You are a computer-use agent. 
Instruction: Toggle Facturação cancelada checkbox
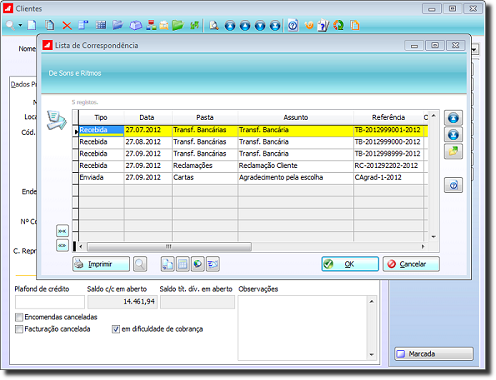(x=19, y=329)
